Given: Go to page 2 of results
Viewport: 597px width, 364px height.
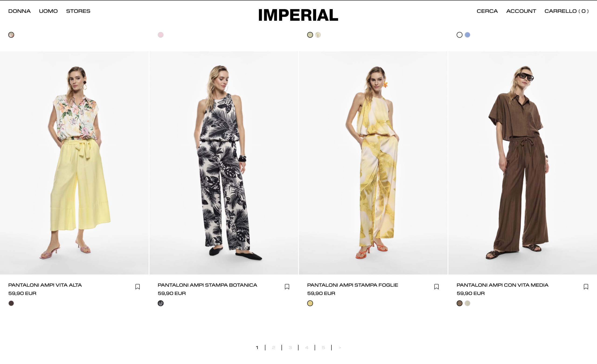Looking at the screenshot, I should 274,348.
